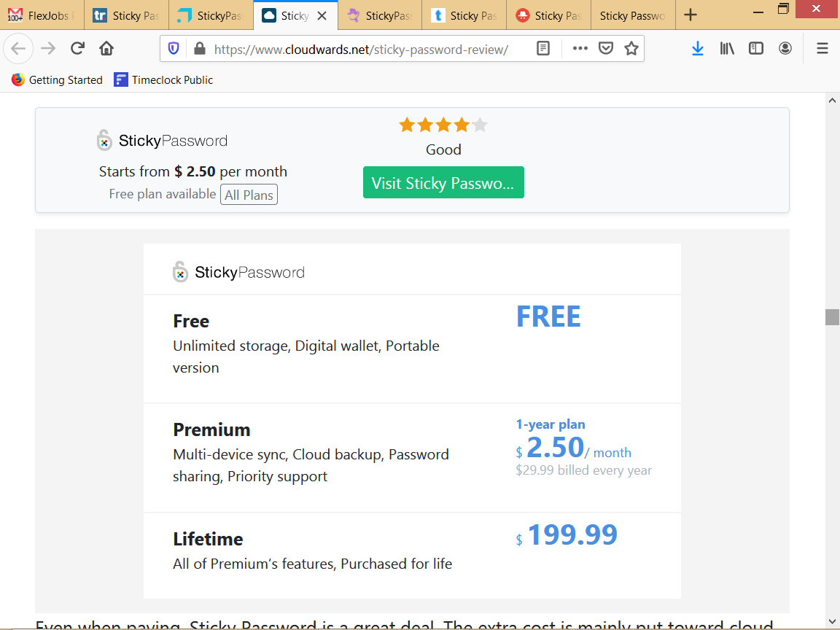Image resolution: width=840 pixels, height=630 pixels.
Task: Open the tracking protection shield
Action: click(x=174, y=49)
